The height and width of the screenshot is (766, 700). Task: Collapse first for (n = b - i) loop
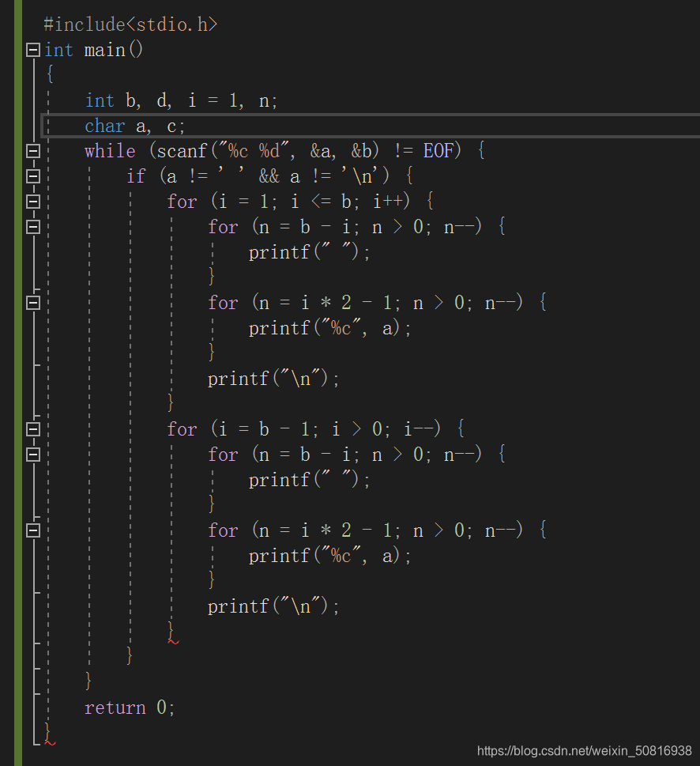pos(32,227)
